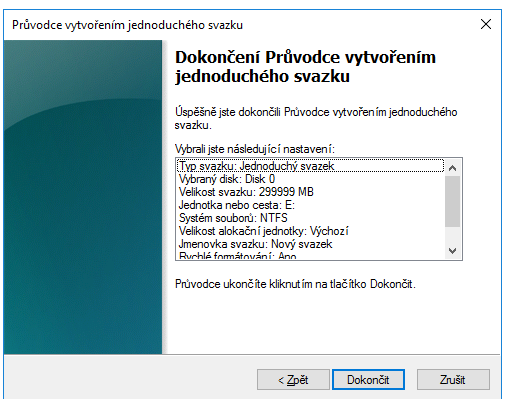This screenshot has width=505, height=399.
Task: Cancel the wizard with Zrušit
Action: click(453, 379)
